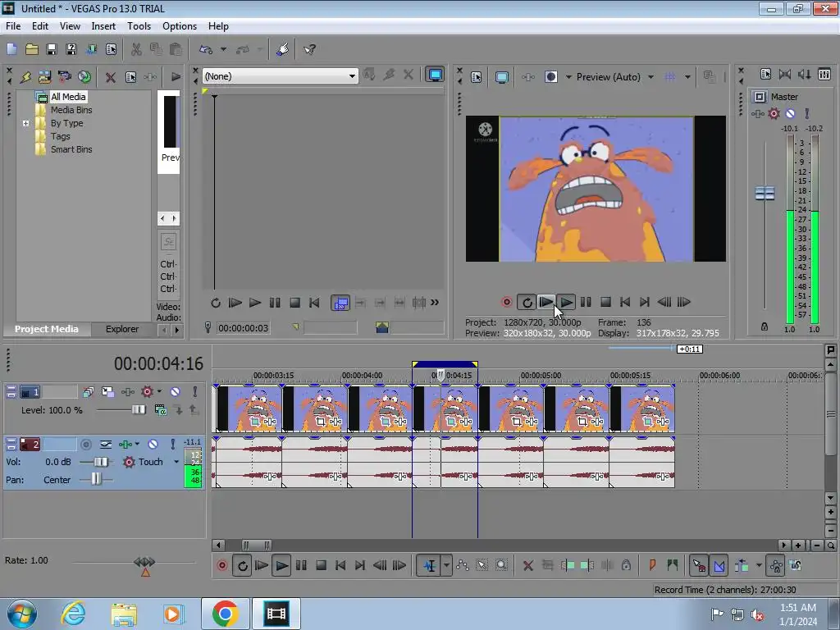The image size is (840, 630).
Task: Toggle the Lock Envelopes to Events icon
Action: 776,565
